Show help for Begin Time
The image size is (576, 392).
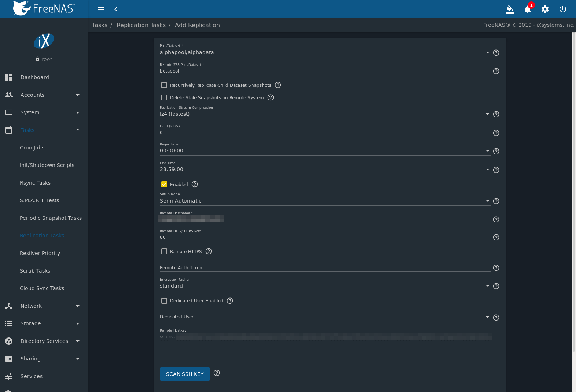[496, 151]
